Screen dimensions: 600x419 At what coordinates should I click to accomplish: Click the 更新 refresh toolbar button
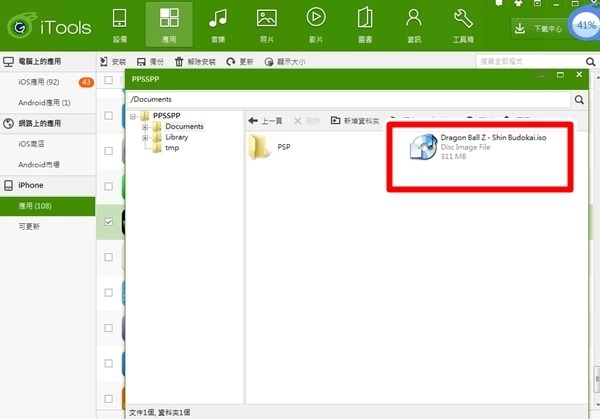[240, 62]
